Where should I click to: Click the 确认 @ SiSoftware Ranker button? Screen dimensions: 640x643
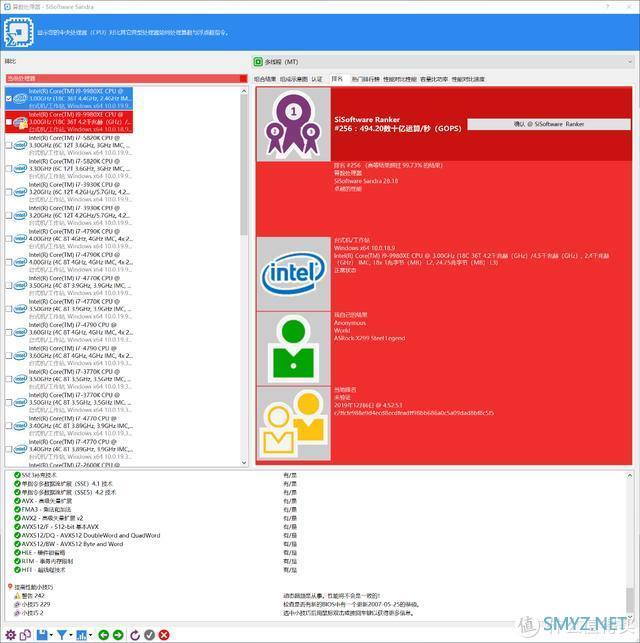tap(549, 124)
